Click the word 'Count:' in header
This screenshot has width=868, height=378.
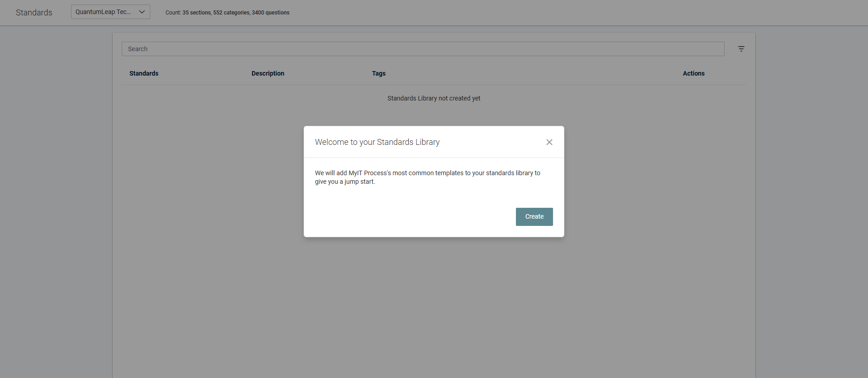pos(173,13)
